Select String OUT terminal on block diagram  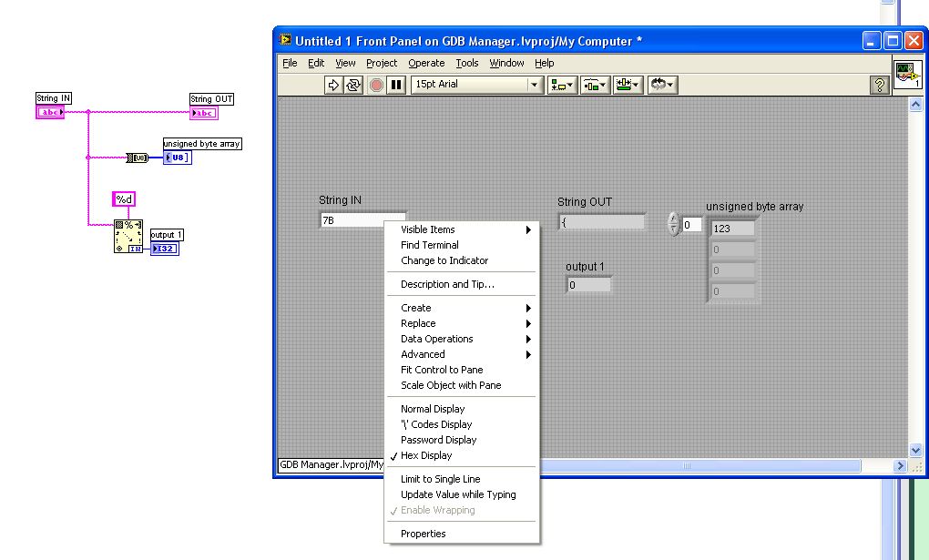pyautogui.click(x=204, y=113)
